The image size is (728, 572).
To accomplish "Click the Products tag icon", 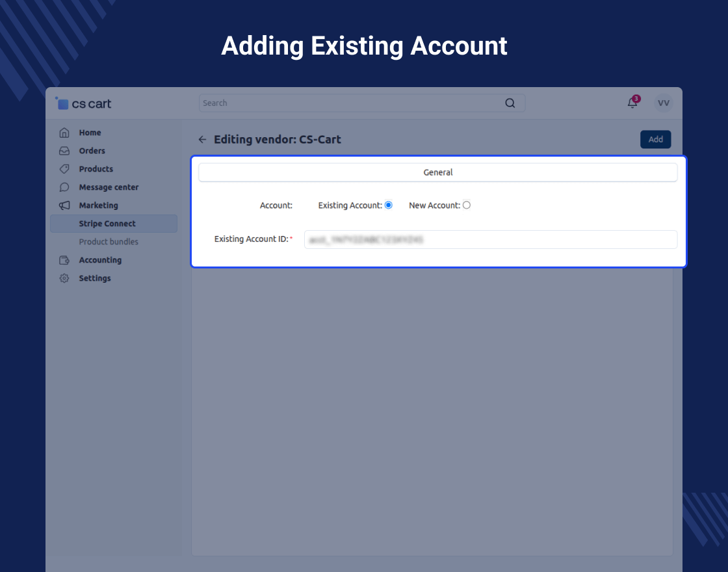I will [x=64, y=169].
